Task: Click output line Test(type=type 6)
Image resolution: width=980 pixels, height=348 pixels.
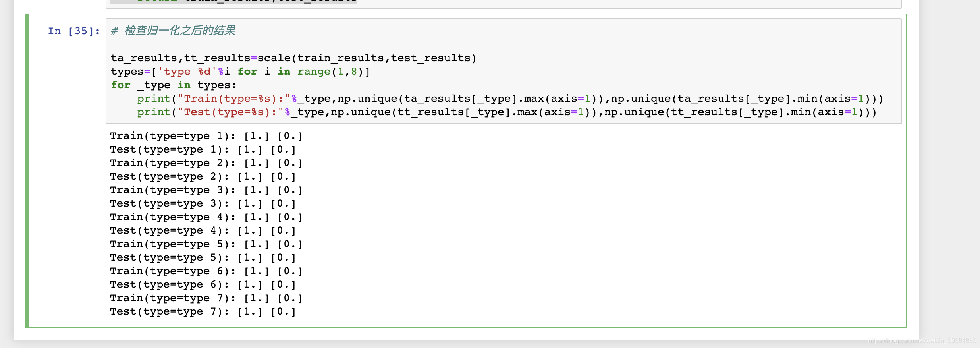Action: (203, 285)
